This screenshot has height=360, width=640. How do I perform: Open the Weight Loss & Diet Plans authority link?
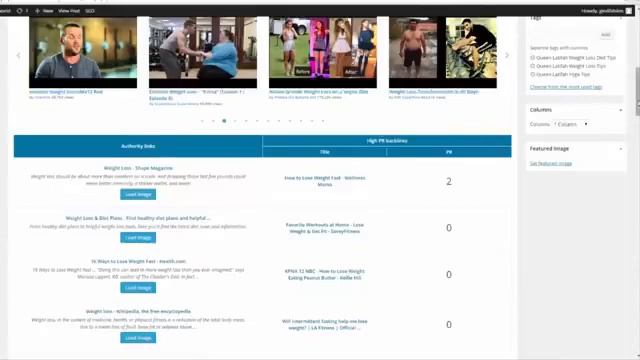[138, 218]
